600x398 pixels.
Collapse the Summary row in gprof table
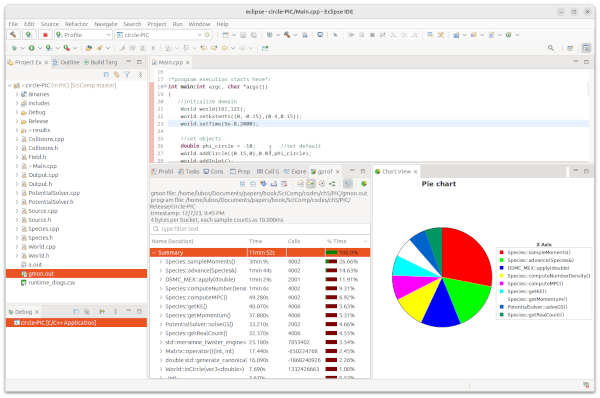(154, 253)
